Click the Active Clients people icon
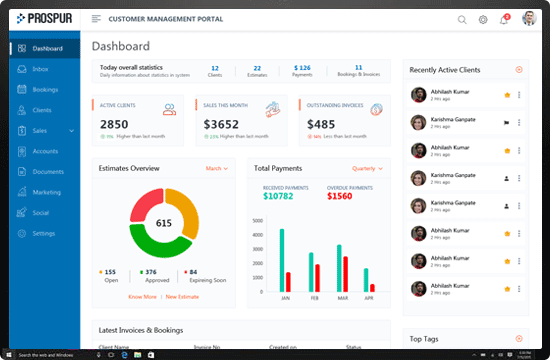Screen dimensions: 550x360 coord(169,109)
